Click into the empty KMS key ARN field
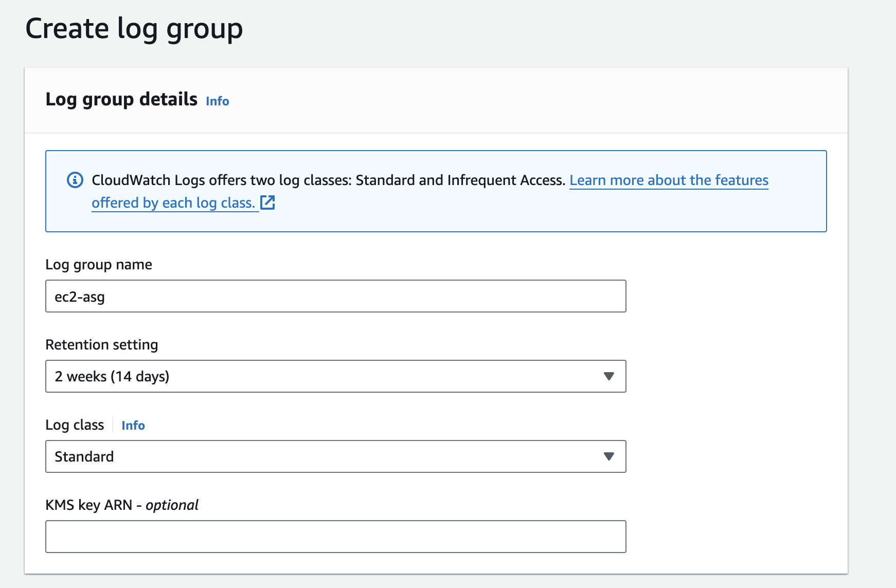This screenshot has height=588, width=896. point(335,537)
